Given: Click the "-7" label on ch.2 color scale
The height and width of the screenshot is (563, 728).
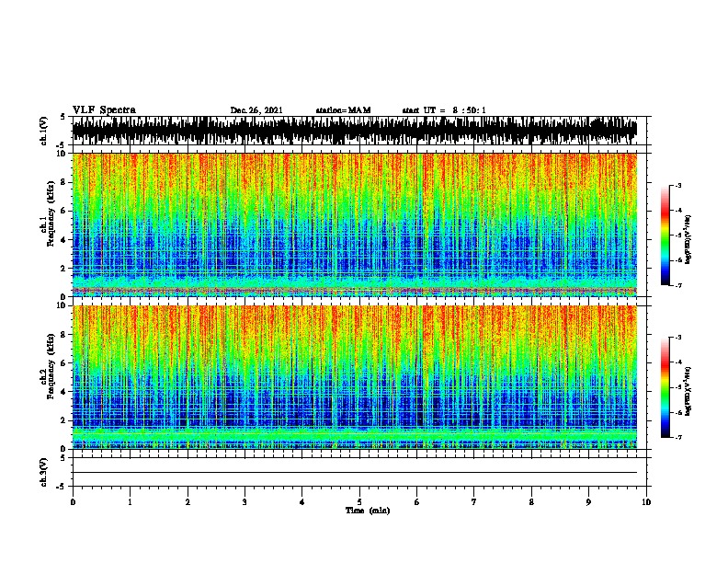Looking at the screenshot, I should (x=677, y=438).
